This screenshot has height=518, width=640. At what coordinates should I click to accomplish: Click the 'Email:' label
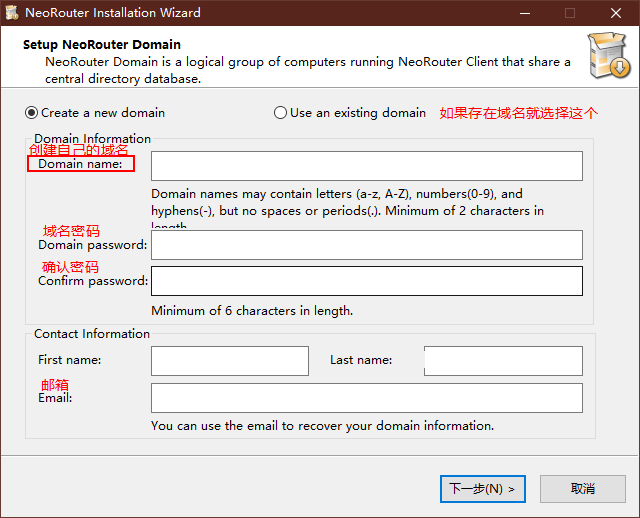55,398
